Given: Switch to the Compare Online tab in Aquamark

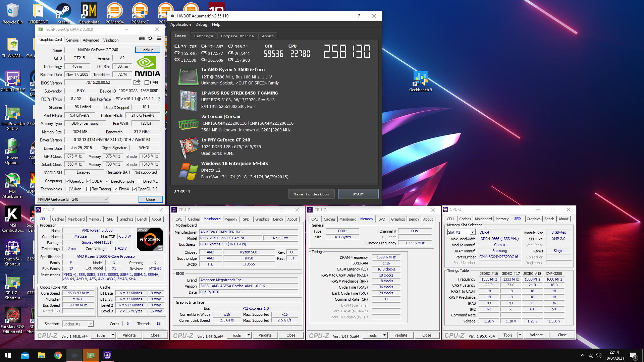Looking at the screenshot, I should coord(237,36).
